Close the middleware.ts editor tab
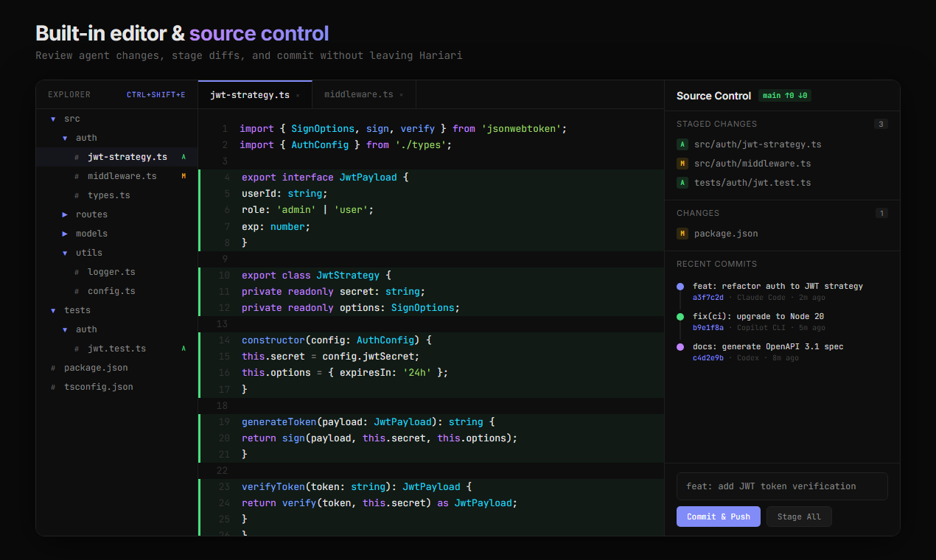Image resolution: width=936 pixels, height=560 pixels. tap(401, 95)
